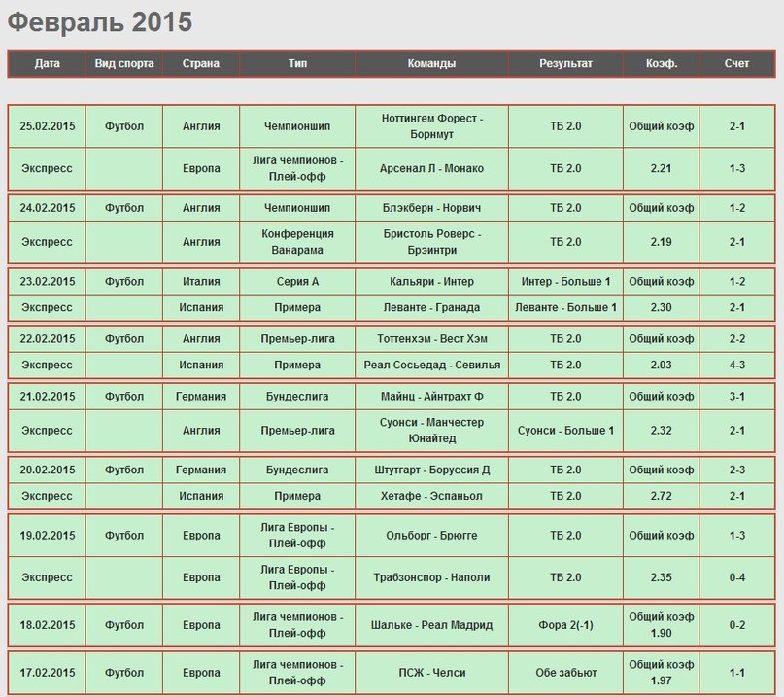Click the 1-1 score cell
Image resolution: width=784 pixels, height=697 pixels.
click(737, 673)
